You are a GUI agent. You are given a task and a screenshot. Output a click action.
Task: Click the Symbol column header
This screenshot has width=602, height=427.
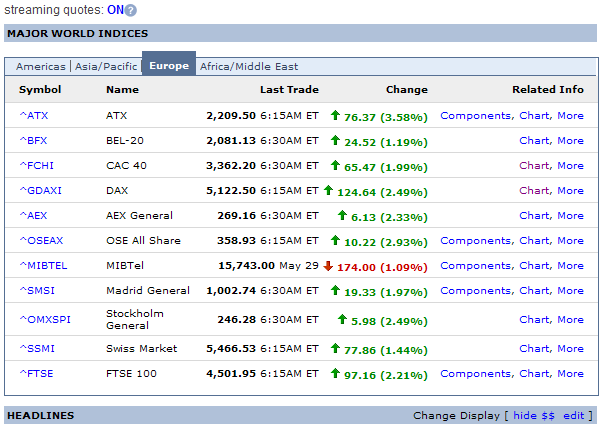coord(40,89)
